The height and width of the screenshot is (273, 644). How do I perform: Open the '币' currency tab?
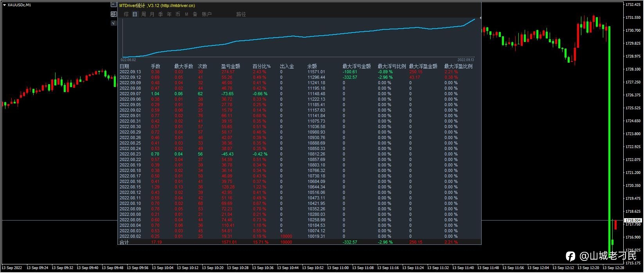(x=178, y=14)
